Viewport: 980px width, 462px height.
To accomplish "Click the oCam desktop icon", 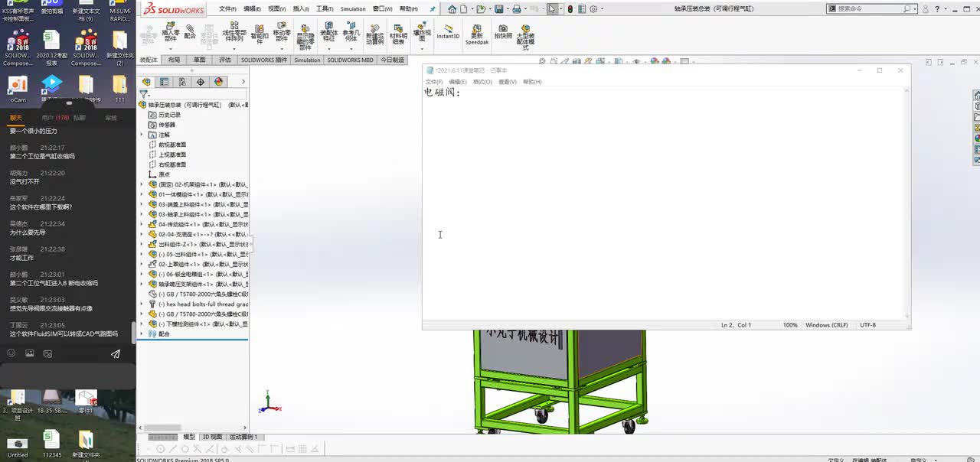I will (18, 89).
